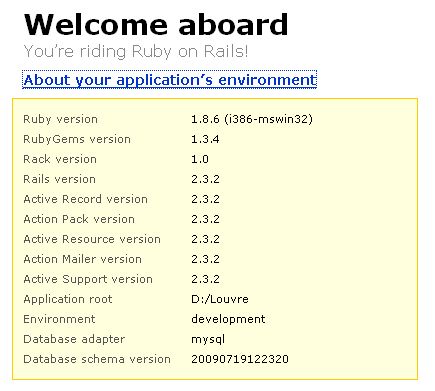Image resolution: width=435 pixels, height=391 pixels.
Task: Select the 2.3.2 value beside Active Record
Action: coord(205,199)
